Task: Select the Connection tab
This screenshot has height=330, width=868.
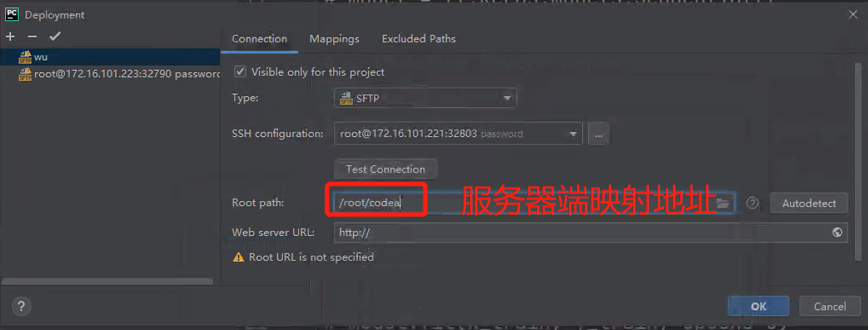Action: (259, 39)
